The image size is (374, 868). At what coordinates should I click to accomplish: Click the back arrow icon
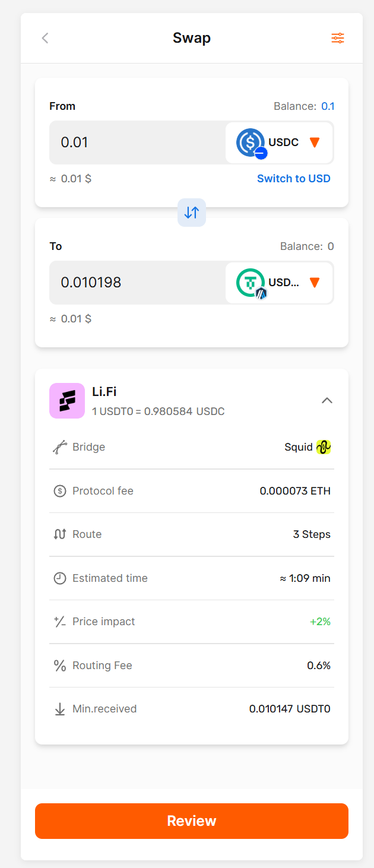(x=45, y=39)
